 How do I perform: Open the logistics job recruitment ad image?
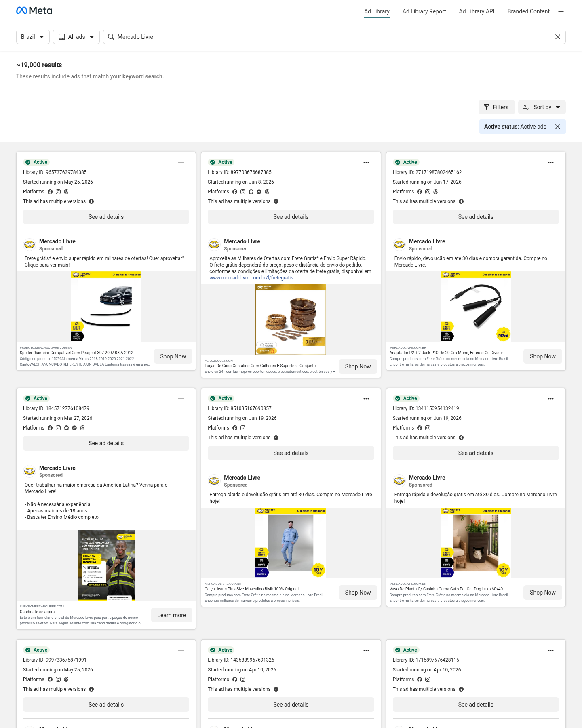(106, 565)
